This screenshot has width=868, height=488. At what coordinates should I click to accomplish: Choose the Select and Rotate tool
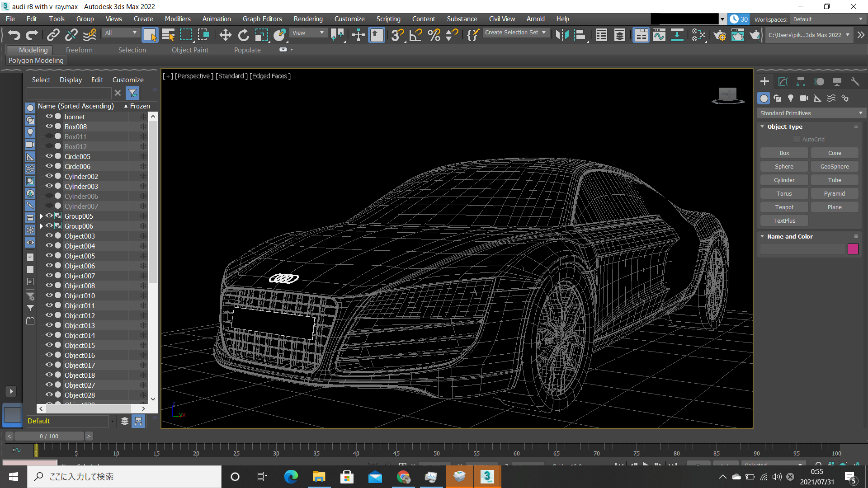[x=243, y=35]
